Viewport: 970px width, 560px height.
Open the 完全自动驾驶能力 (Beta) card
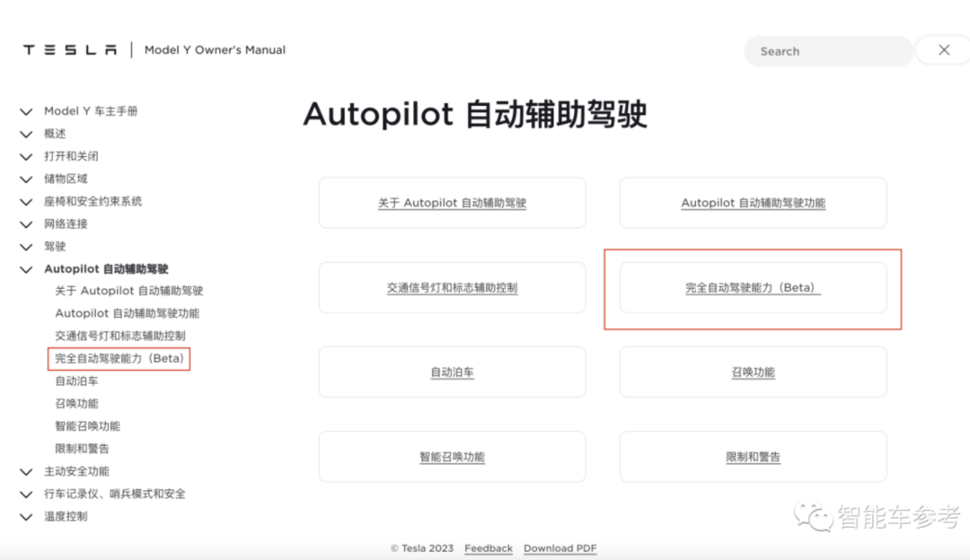pos(753,287)
